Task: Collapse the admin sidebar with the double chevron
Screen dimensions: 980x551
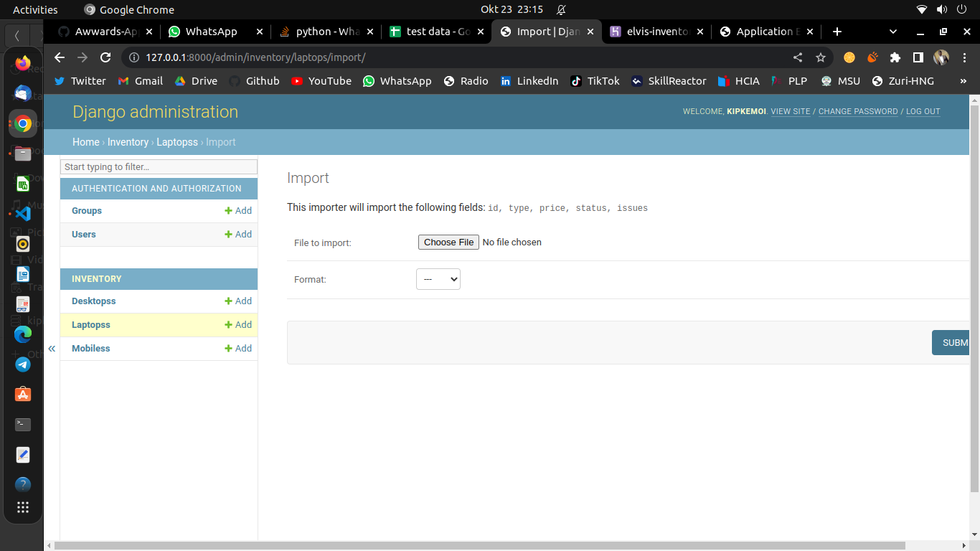Action: (x=52, y=349)
